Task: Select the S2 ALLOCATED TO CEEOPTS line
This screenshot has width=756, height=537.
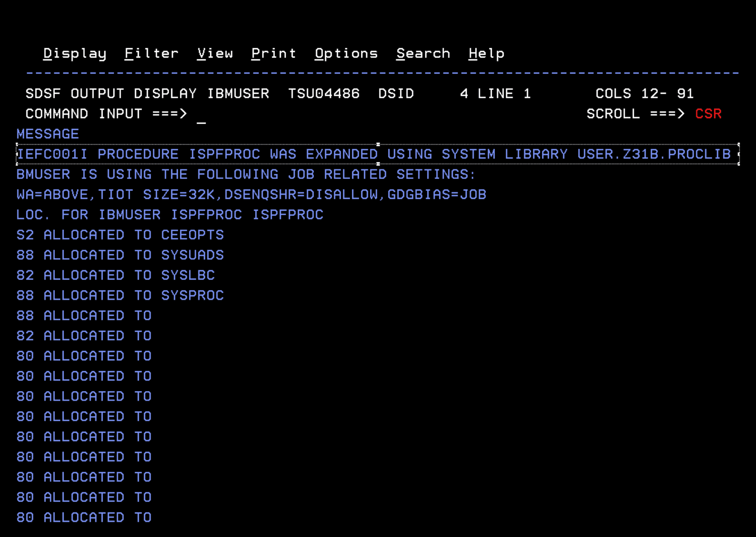Action: point(119,235)
